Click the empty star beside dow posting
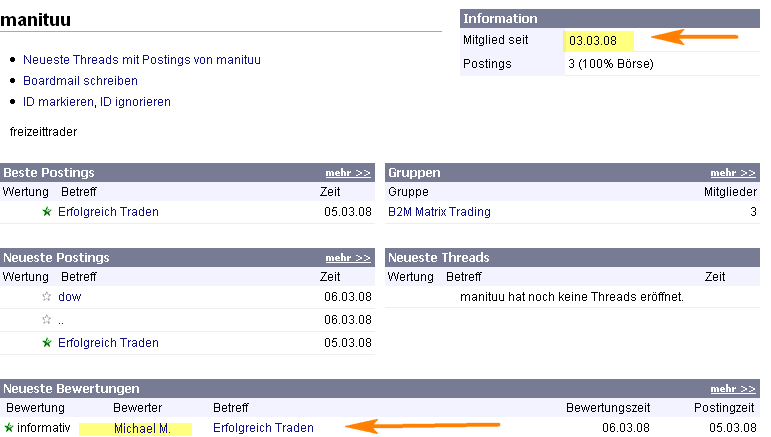Viewport: 771px width, 437px height. point(46,297)
